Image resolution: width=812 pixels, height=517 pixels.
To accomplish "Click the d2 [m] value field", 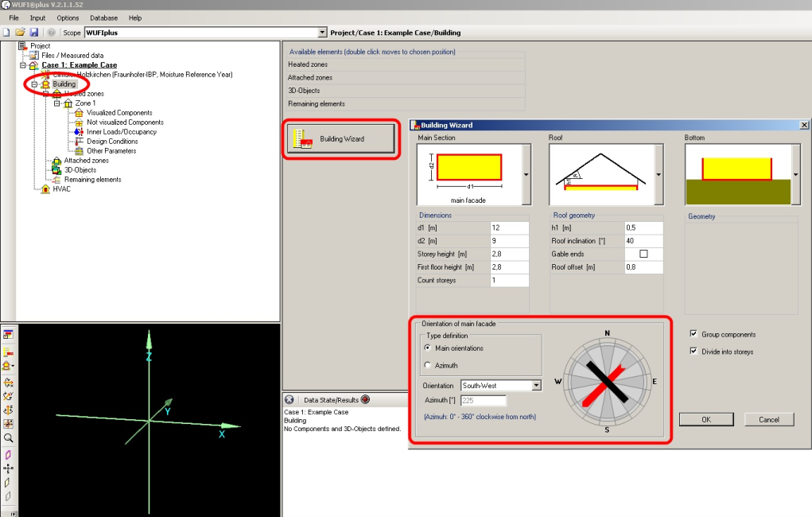I will [509, 241].
